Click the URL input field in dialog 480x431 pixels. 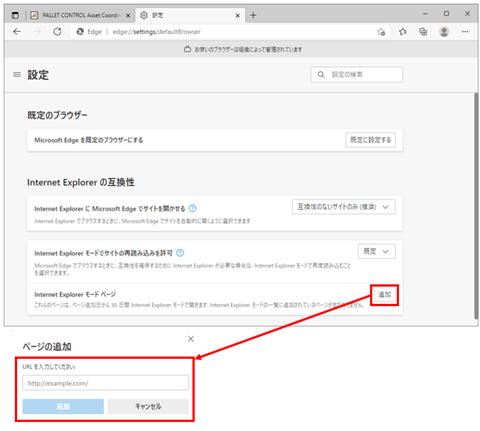[105, 383]
